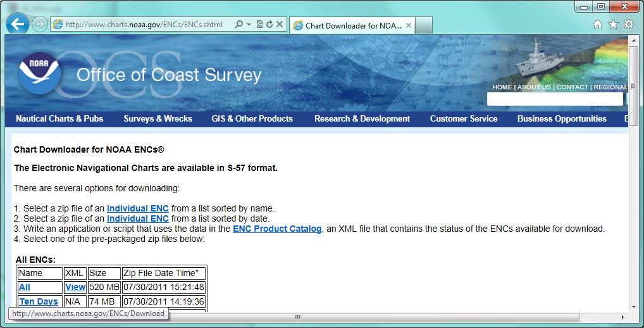Open a new blank tab
644x328 pixels.
tap(424, 25)
